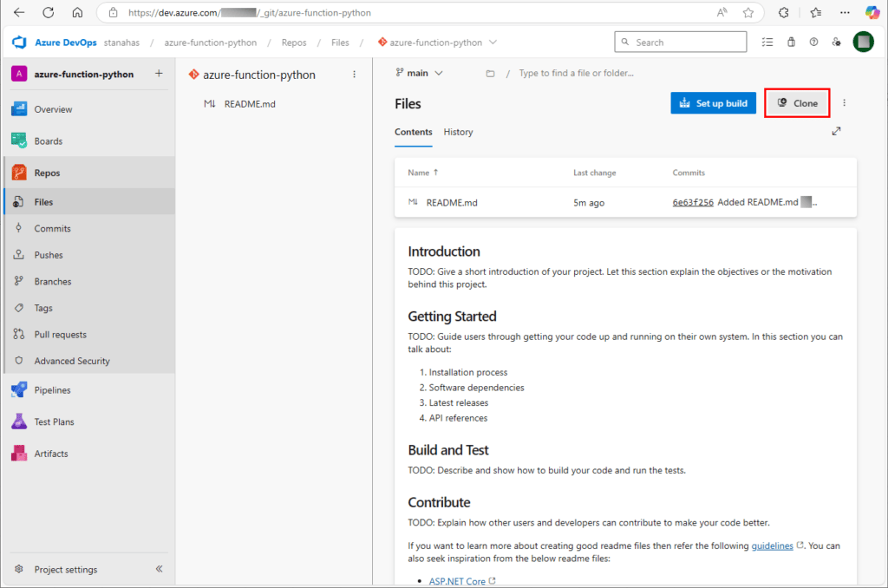Image resolution: width=888 pixels, height=588 pixels.
Task: Click project avatar letter A
Action: (x=19, y=74)
